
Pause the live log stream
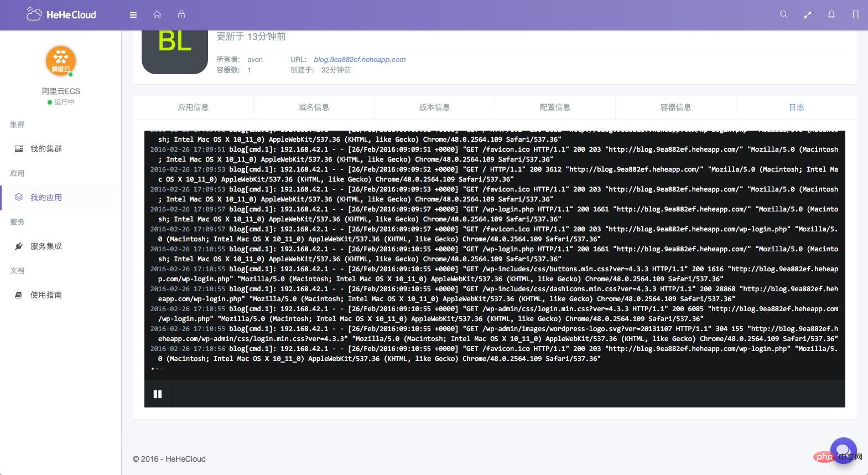pyautogui.click(x=158, y=394)
